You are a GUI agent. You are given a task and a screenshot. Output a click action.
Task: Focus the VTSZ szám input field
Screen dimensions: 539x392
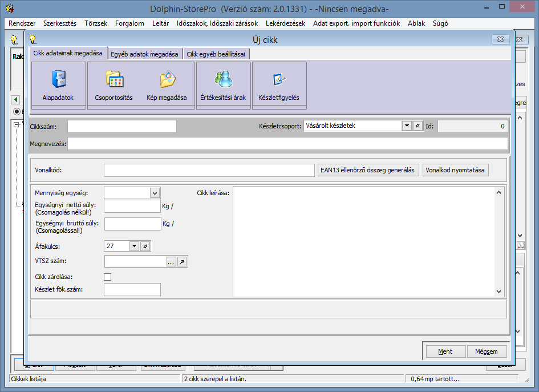pos(136,262)
